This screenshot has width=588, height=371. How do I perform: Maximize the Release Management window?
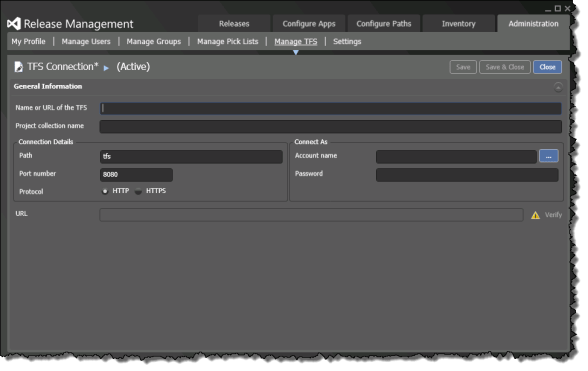[x=558, y=8]
